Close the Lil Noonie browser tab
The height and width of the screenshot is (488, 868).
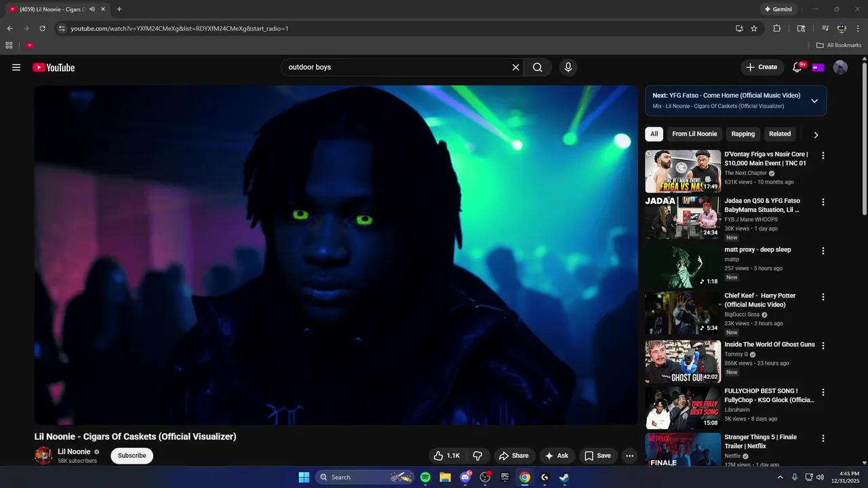tap(103, 9)
